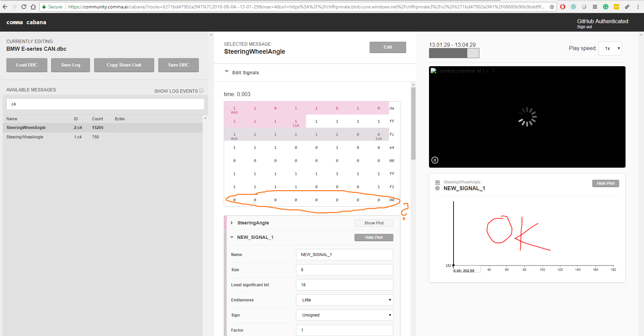644x336 pixels.
Task: Toggle NEW_SIGNAL_1 visibility via its color dot
Action: [x=437, y=188]
